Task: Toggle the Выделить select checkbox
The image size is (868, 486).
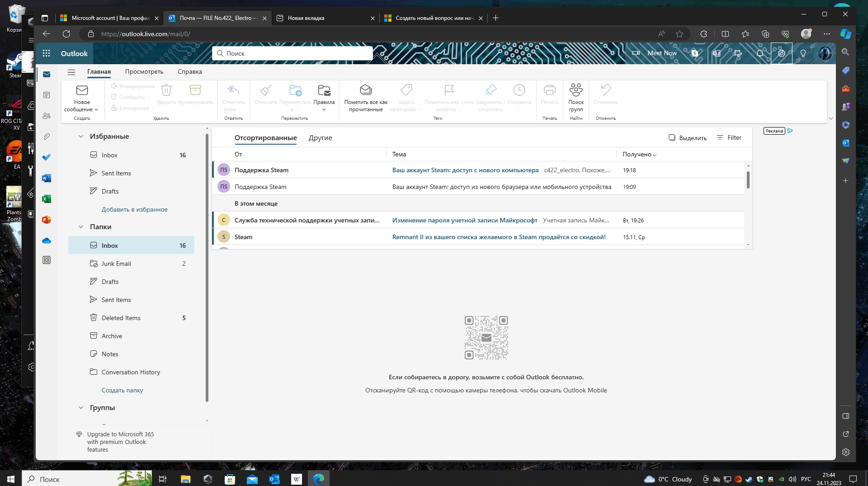Action: pyautogui.click(x=672, y=137)
